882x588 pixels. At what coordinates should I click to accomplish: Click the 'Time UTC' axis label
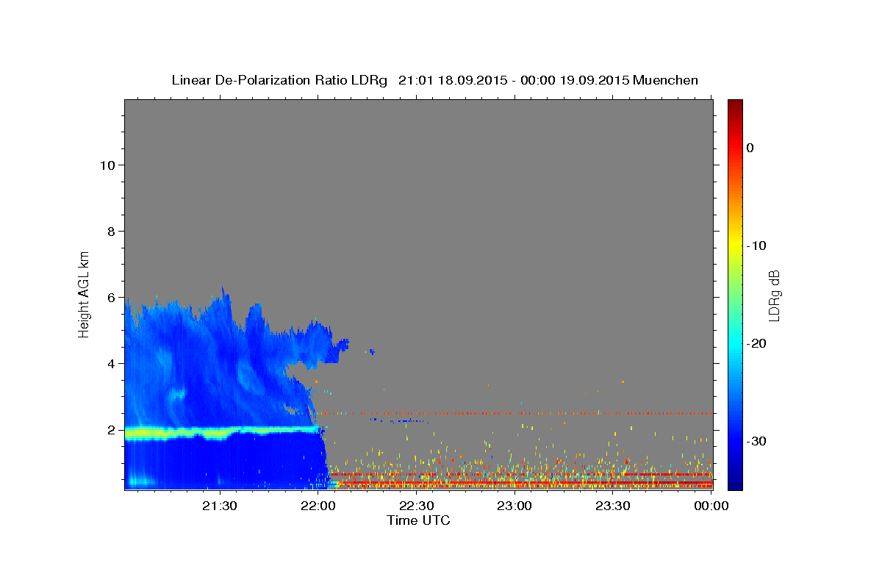pos(418,520)
